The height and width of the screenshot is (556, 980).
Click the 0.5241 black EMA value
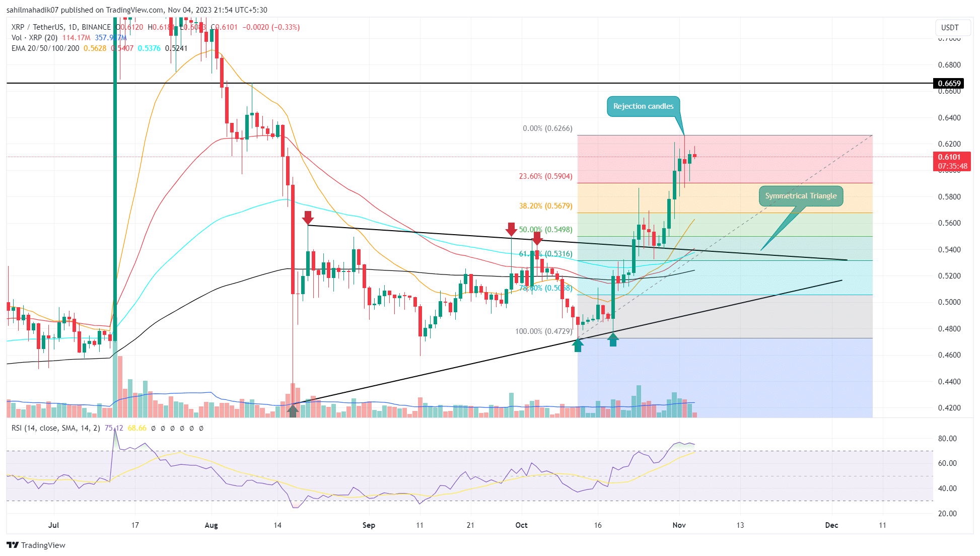pyautogui.click(x=176, y=48)
